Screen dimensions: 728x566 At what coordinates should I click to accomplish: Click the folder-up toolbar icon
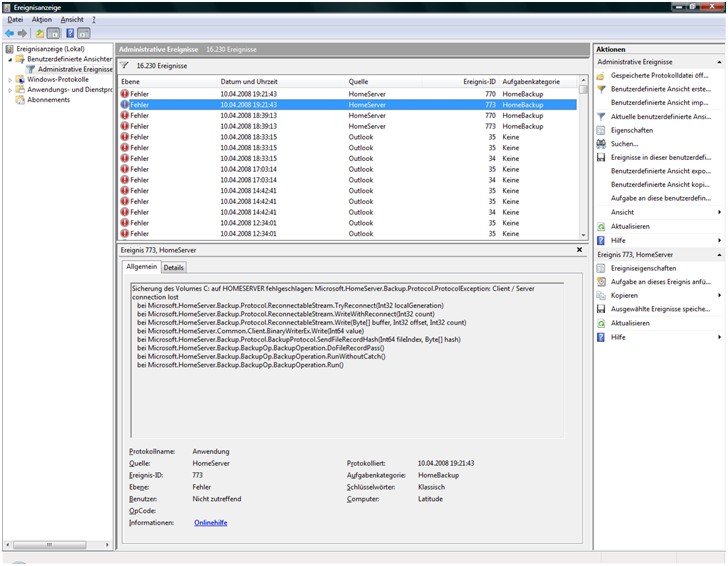pos(40,33)
